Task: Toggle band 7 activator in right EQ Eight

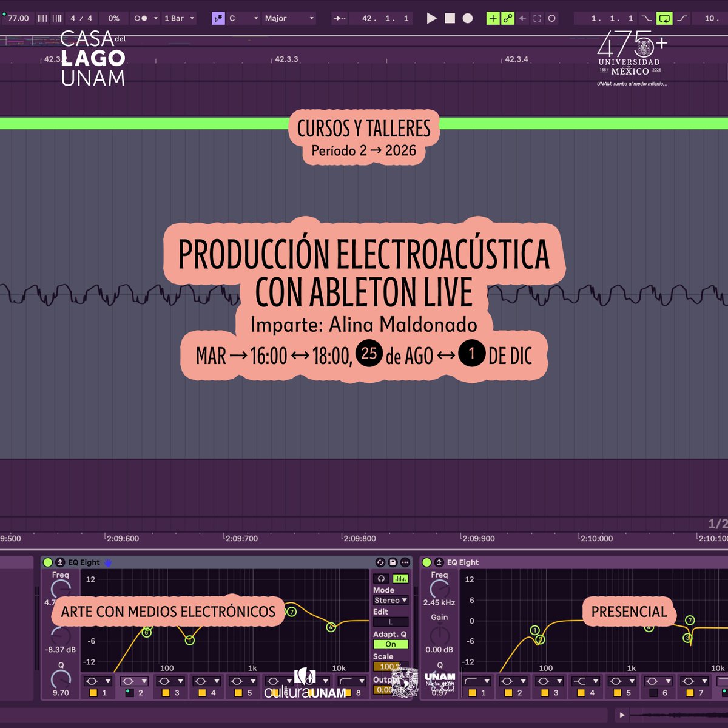Action: pyautogui.click(x=690, y=693)
